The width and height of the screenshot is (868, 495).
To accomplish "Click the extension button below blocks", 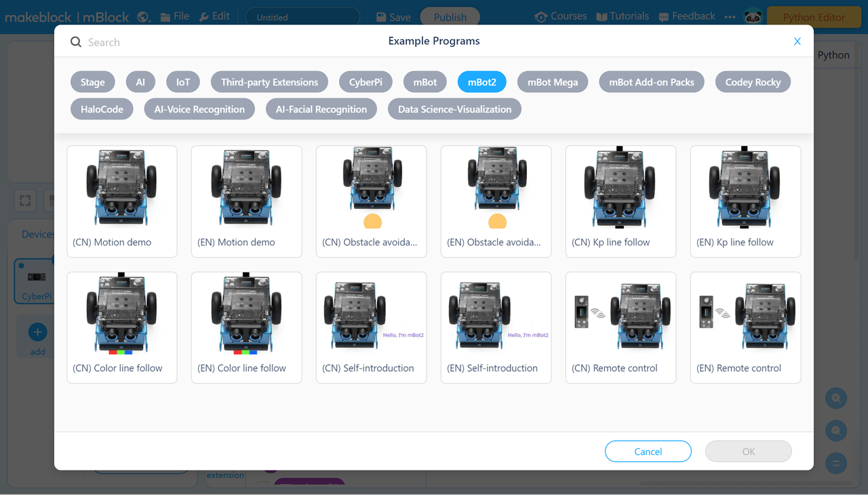I will pyautogui.click(x=225, y=475).
